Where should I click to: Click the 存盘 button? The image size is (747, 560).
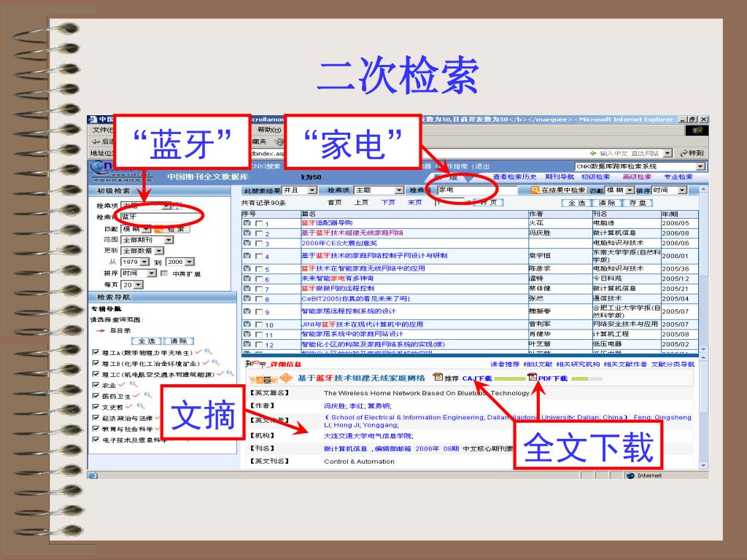pos(637,203)
